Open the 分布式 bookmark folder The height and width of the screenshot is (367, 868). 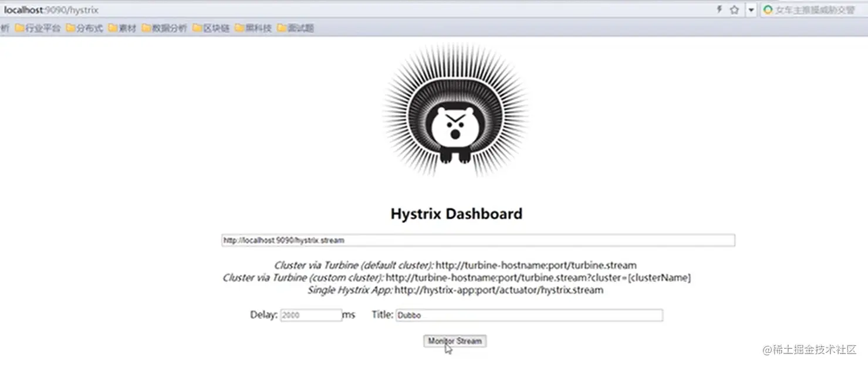pyautogui.click(x=85, y=28)
